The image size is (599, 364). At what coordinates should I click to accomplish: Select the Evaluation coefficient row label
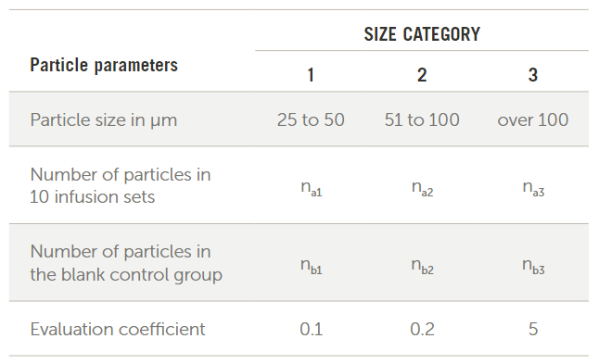pyautogui.click(x=118, y=330)
